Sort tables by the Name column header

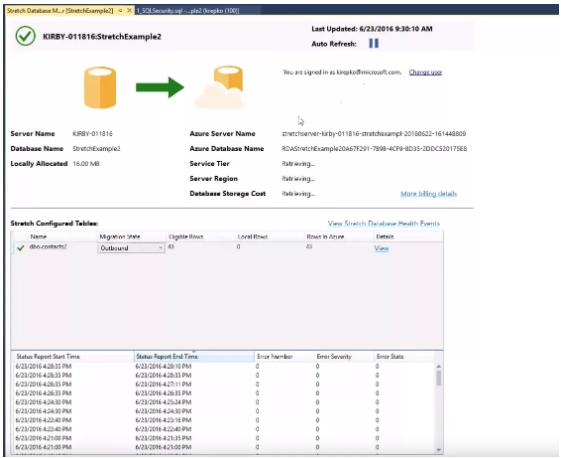39,237
